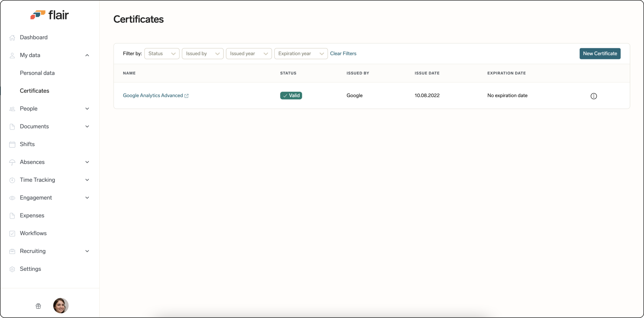Select the Dashboard home icon
This screenshot has height=318, width=644.
[x=12, y=37]
